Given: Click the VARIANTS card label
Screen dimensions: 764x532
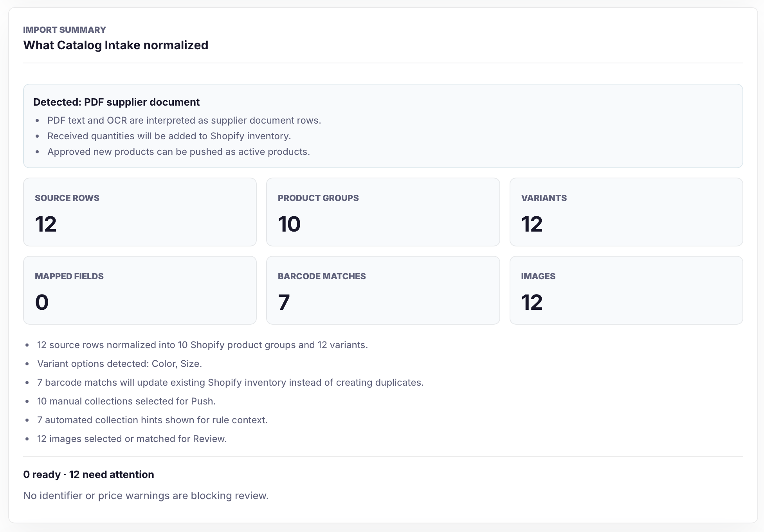Looking at the screenshot, I should point(544,198).
